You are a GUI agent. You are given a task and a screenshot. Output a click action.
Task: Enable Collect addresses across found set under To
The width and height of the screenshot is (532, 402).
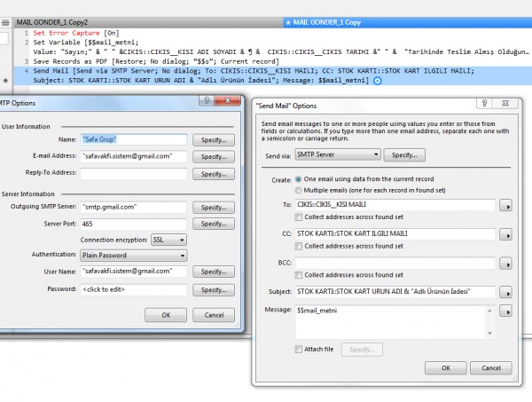click(299, 217)
